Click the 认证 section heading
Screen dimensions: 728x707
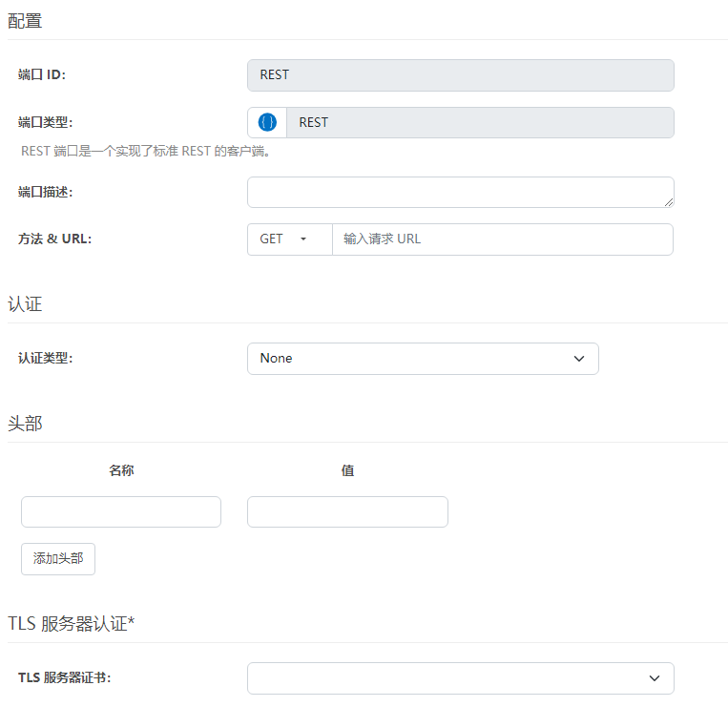25,304
